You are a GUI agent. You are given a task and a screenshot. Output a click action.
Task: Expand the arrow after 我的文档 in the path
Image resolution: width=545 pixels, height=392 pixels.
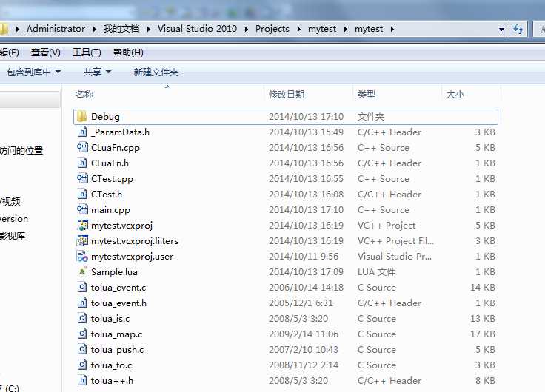point(149,29)
